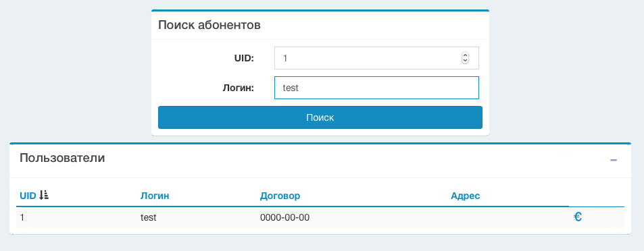Viewport: 644px width, 251px height.
Task: Increase UID value with the up arrow
Action: tap(465, 55)
